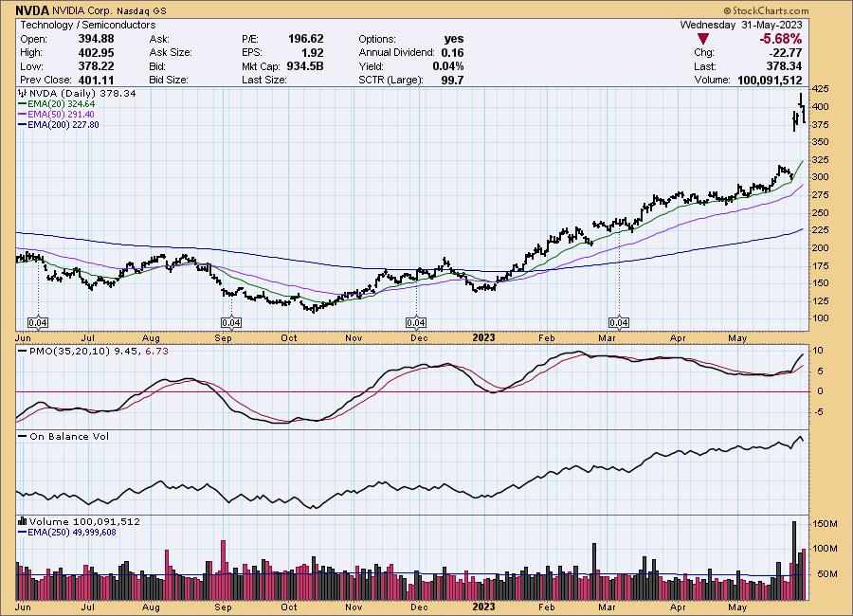Click the purple EMA(50) legend entry
This screenshot has height=616, width=853.
(59, 115)
